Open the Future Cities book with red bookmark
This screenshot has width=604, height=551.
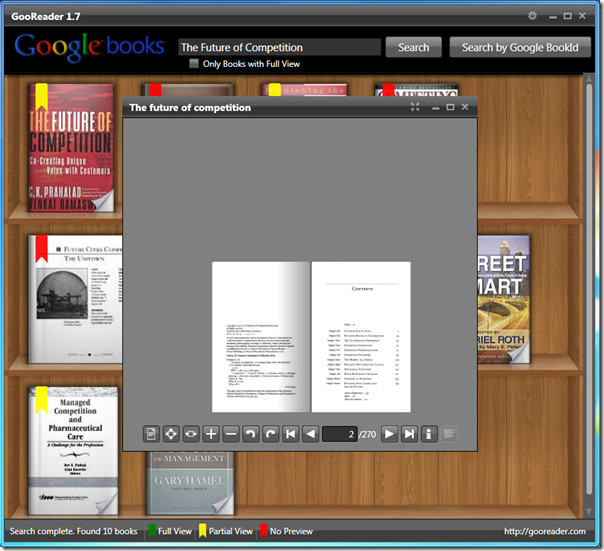coord(75,299)
